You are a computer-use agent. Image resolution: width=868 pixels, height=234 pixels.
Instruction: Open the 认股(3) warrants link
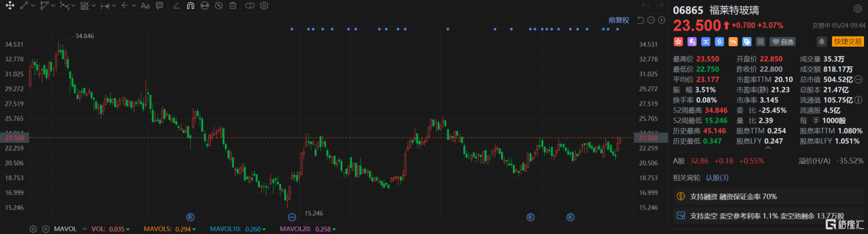point(717,177)
